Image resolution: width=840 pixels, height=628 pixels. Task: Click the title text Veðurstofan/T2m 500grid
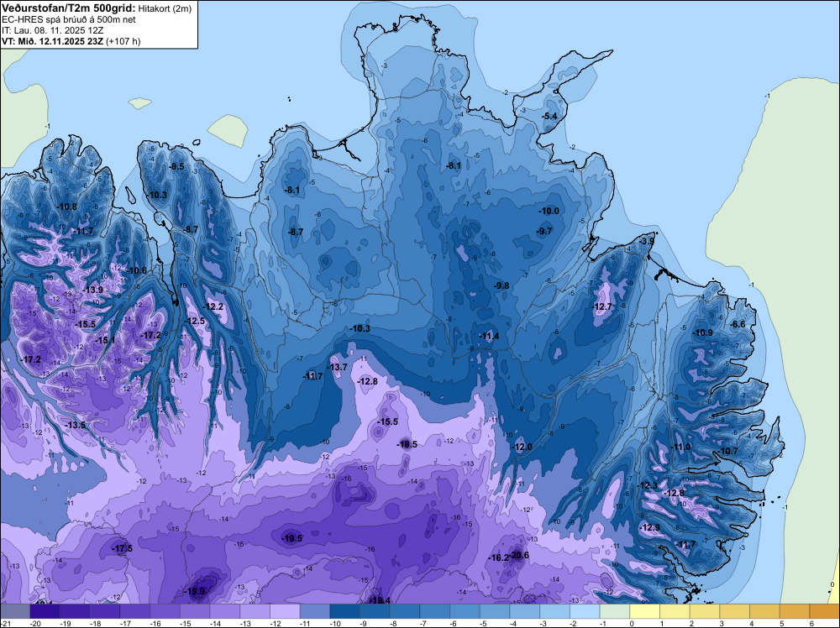(x=67, y=8)
